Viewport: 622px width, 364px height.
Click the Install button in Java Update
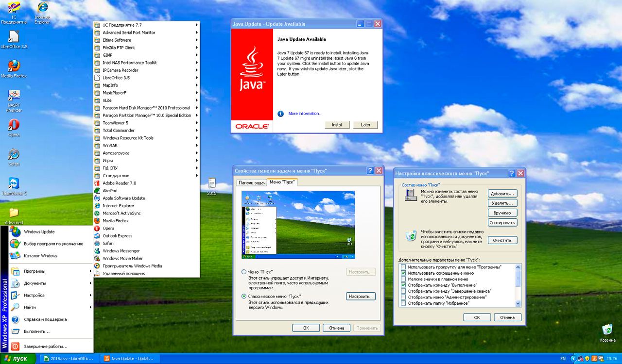coord(337,125)
